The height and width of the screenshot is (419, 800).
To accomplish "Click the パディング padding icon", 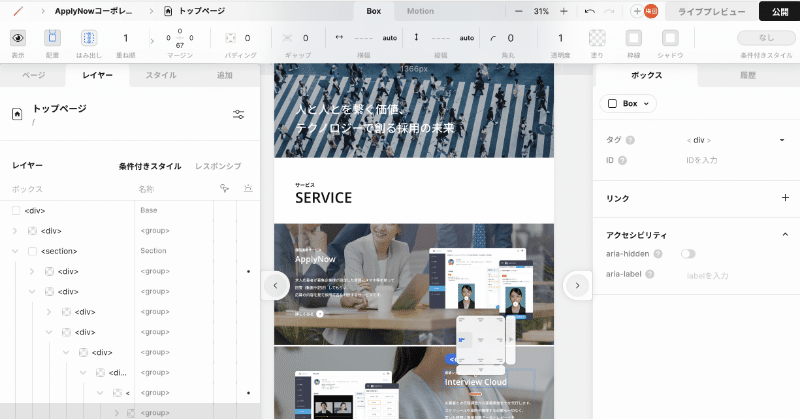I will pyautogui.click(x=231, y=38).
